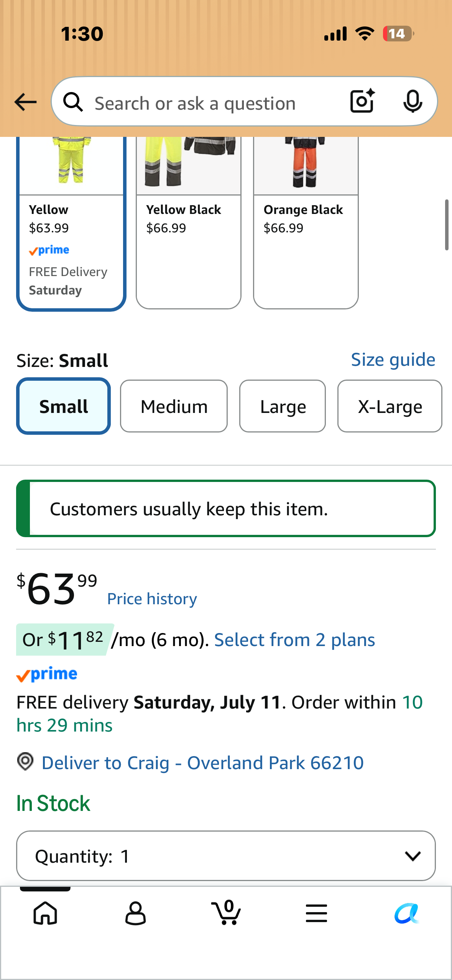Viewport: 452px width, 980px height.
Task: Tap the delivery location pin icon
Action: point(25,761)
